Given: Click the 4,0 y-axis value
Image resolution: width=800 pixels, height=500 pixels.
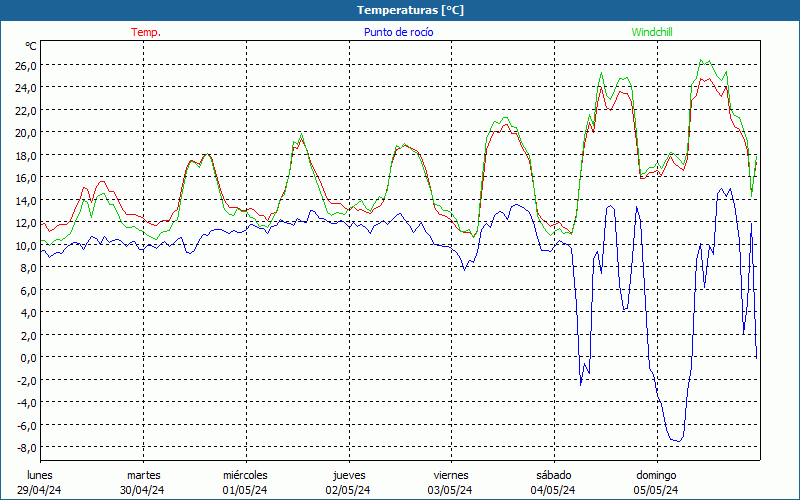Looking at the screenshot, I should pyautogui.click(x=29, y=312).
